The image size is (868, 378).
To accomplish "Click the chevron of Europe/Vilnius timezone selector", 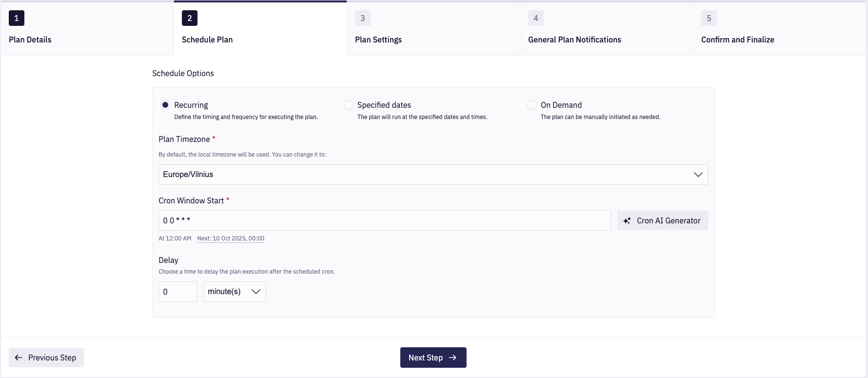I will pos(698,175).
